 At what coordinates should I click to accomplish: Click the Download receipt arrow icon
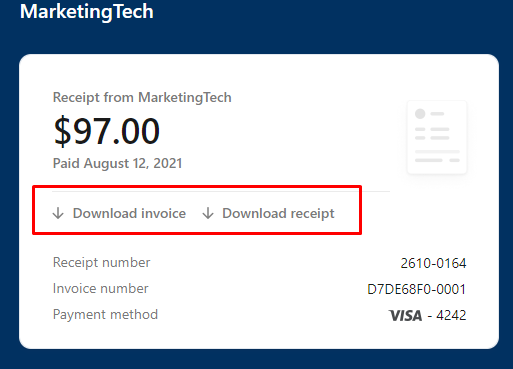[x=208, y=213]
